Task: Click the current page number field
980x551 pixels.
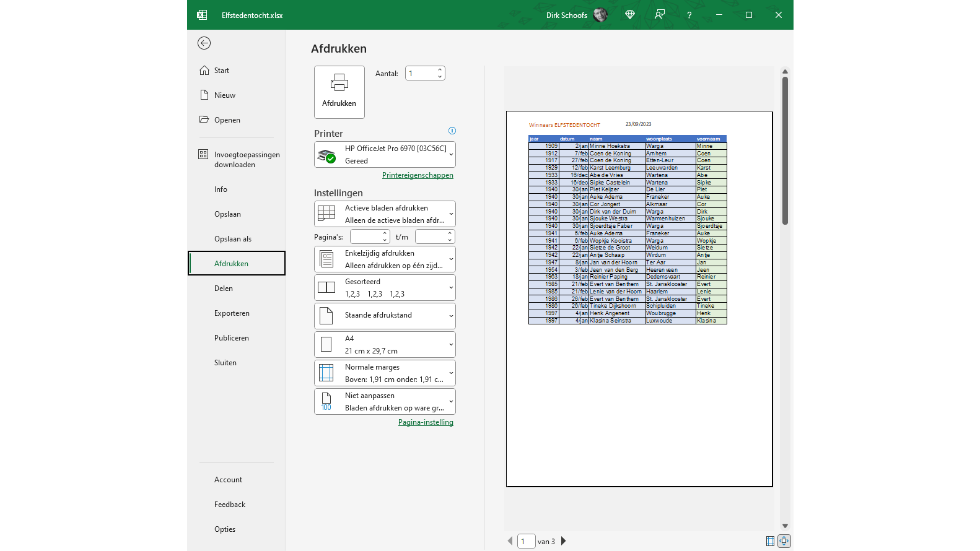Action: tap(526, 541)
